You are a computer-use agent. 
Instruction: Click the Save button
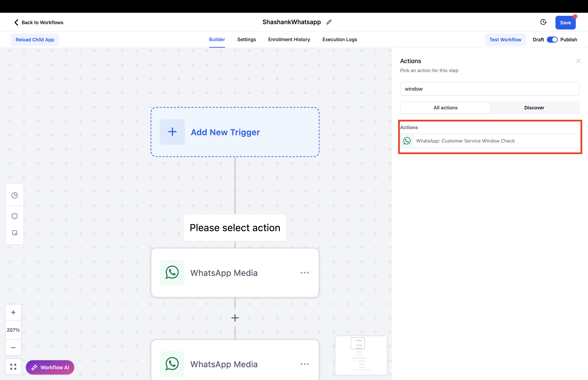point(565,23)
